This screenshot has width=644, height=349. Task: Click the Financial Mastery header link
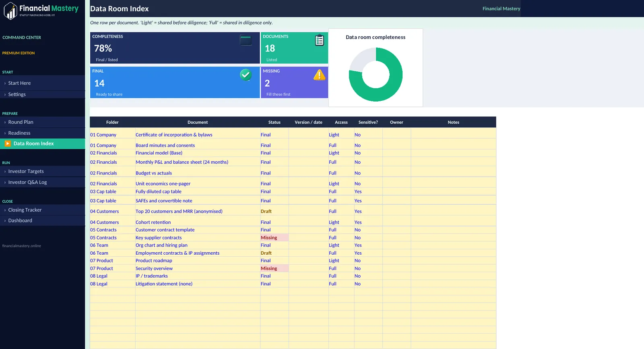501,8
